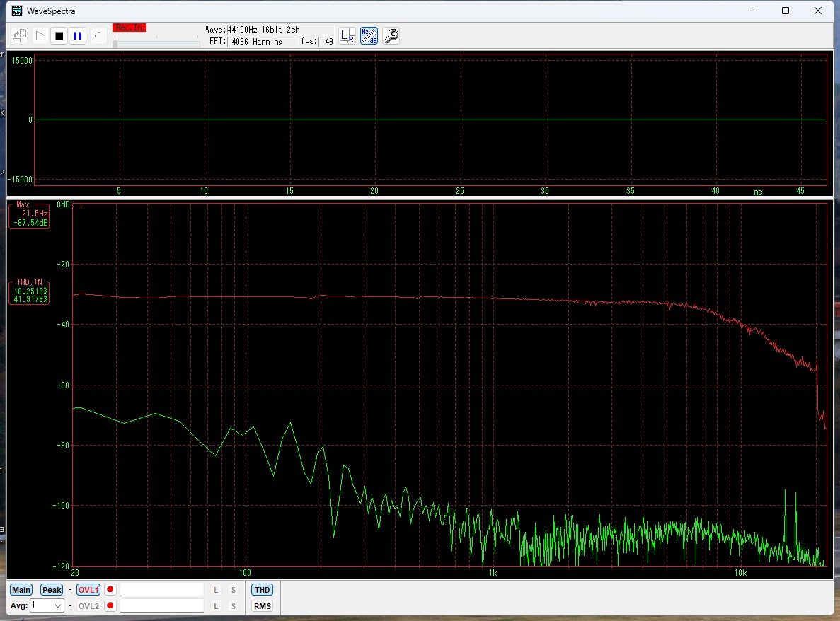Click the Stop button in the toolbar
The height and width of the screenshot is (621, 840).
pyautogui.click(x=59, y=35)
